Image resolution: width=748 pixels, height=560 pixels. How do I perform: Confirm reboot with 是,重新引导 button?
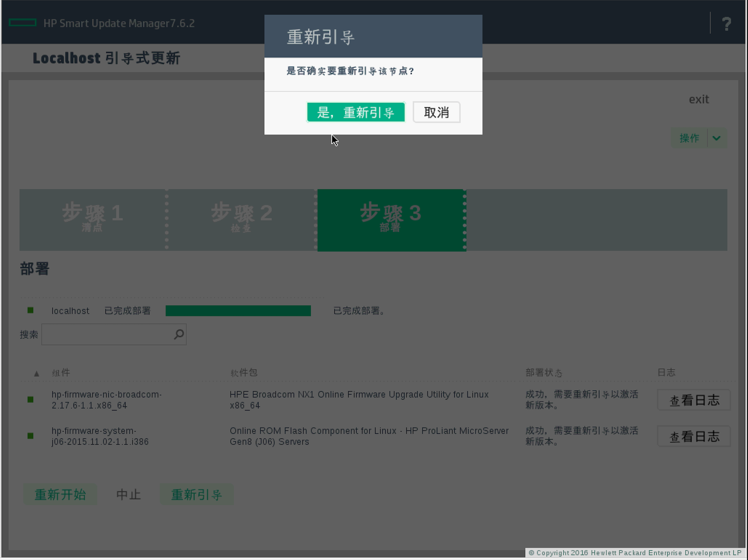(356, 112)
